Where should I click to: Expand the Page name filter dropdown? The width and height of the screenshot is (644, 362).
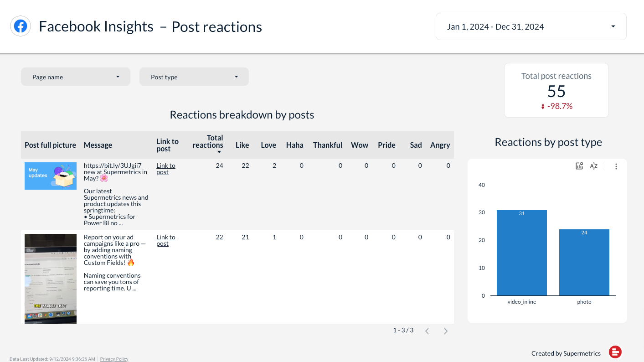click(x=76, y=77)
